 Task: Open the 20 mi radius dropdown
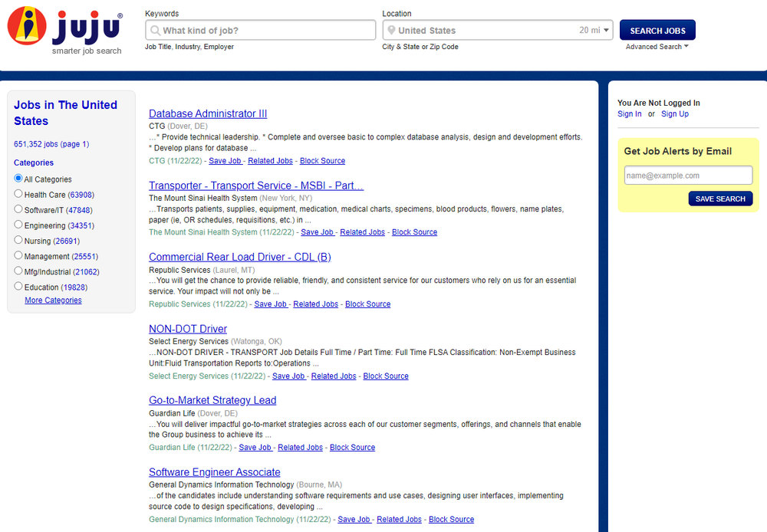point(594,31)
